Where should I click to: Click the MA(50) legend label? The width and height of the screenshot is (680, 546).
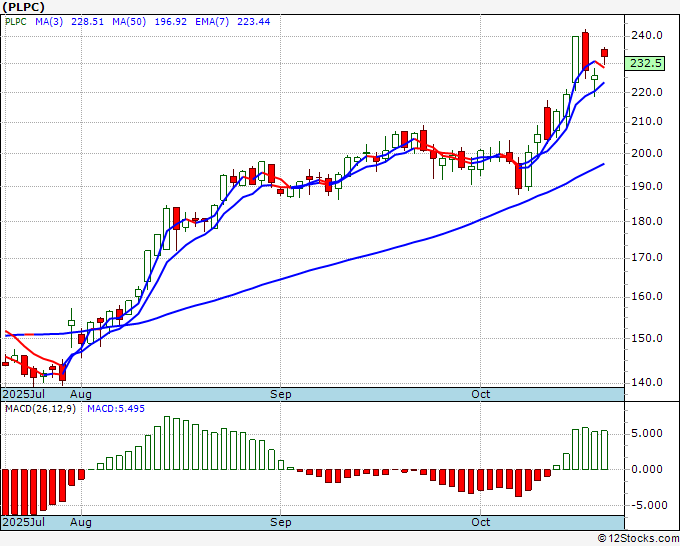(129, 22)
